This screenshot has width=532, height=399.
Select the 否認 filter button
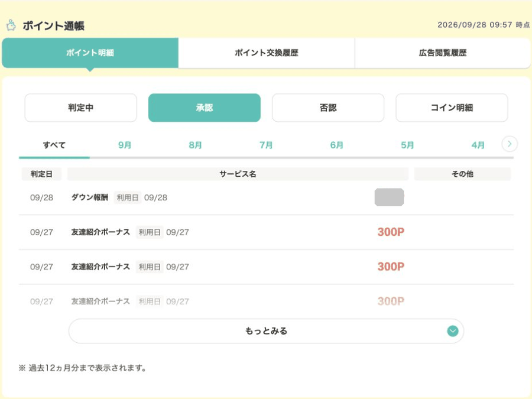[328, 108]
